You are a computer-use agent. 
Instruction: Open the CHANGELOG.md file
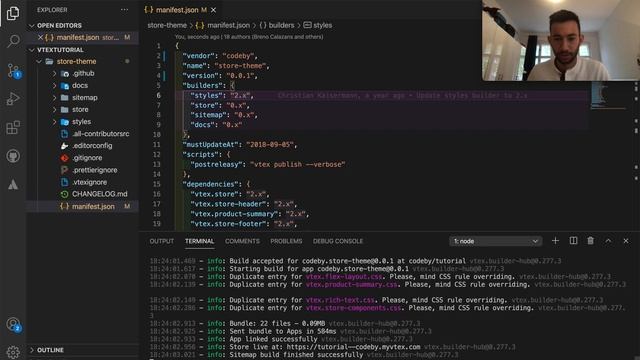point(100,194)
